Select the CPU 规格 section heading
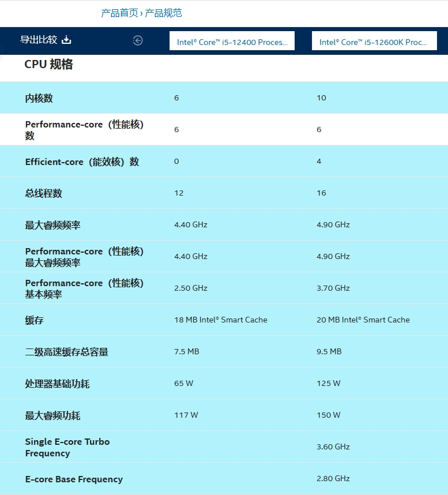The width and height of the screenshot is (448, 495). [48, 65]
